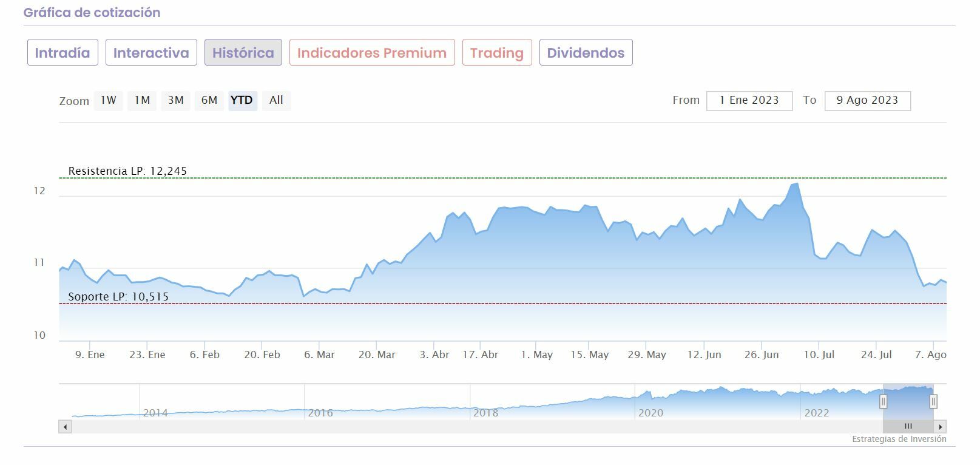Click the To date field

click(867, 101)
